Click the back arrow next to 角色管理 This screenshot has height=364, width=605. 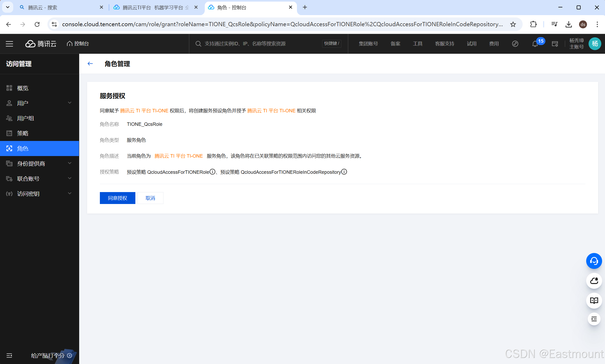90,64
